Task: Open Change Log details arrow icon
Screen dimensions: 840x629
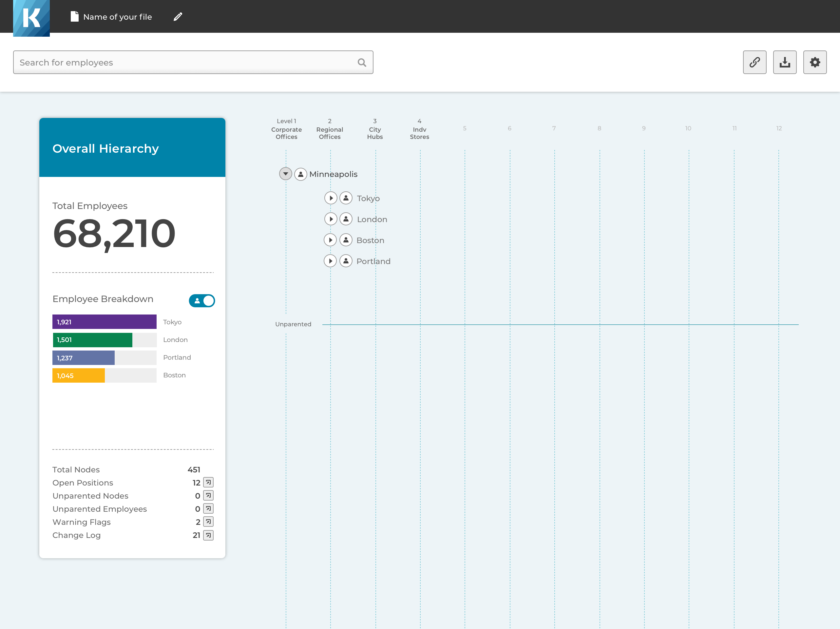Action: click(x=208, y=535)
